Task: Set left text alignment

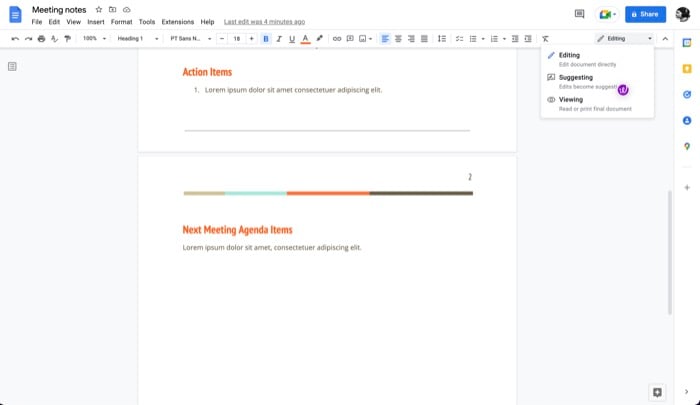Action: 385,39
